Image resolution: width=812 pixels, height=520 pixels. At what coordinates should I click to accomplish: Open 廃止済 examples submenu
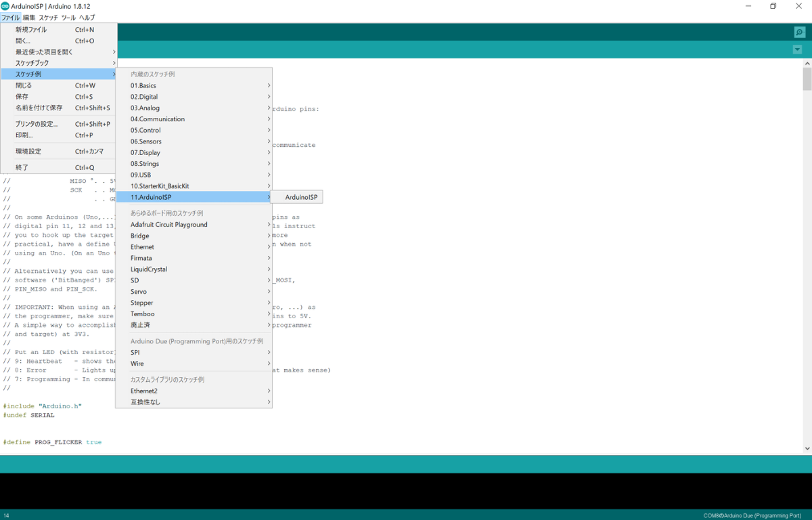point(194,325)
